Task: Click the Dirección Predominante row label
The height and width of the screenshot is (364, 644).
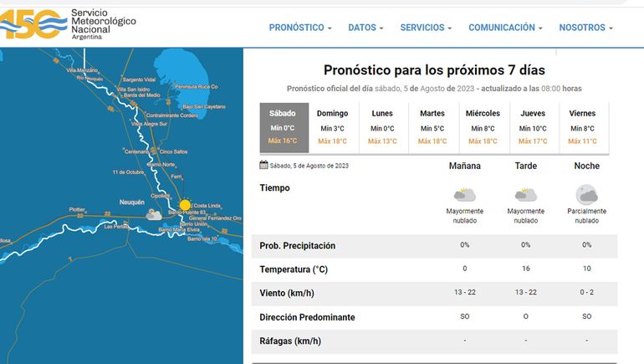Action: (x=307, y=317)
